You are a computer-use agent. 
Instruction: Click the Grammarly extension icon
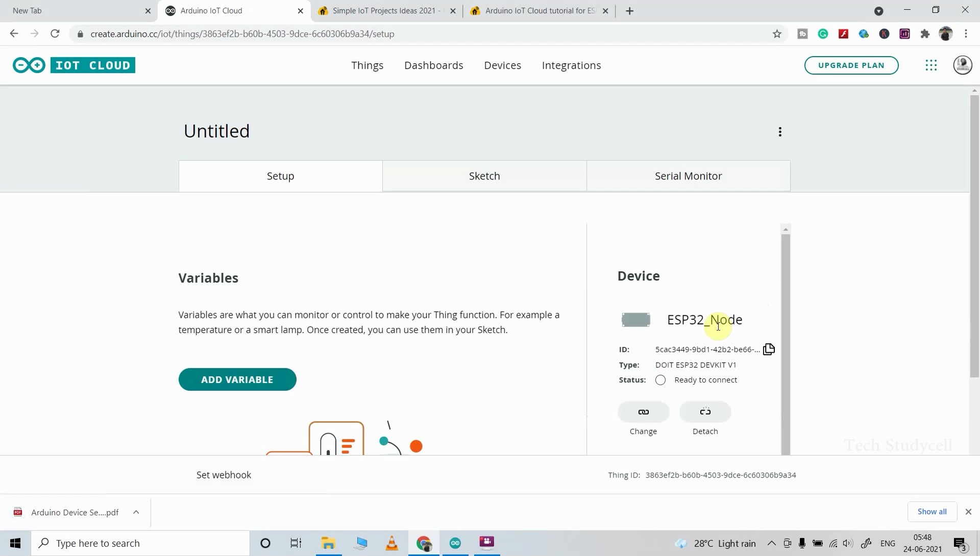click(x=823, y=34)
